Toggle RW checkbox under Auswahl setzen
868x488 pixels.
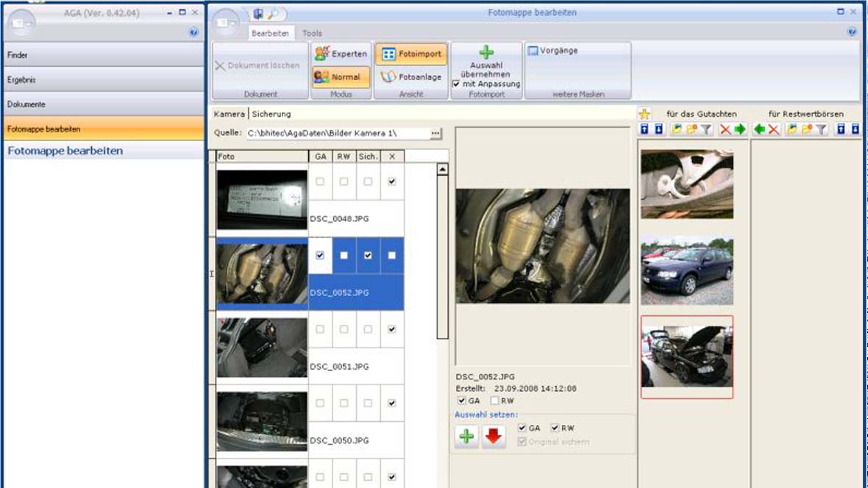click(555, 428)
